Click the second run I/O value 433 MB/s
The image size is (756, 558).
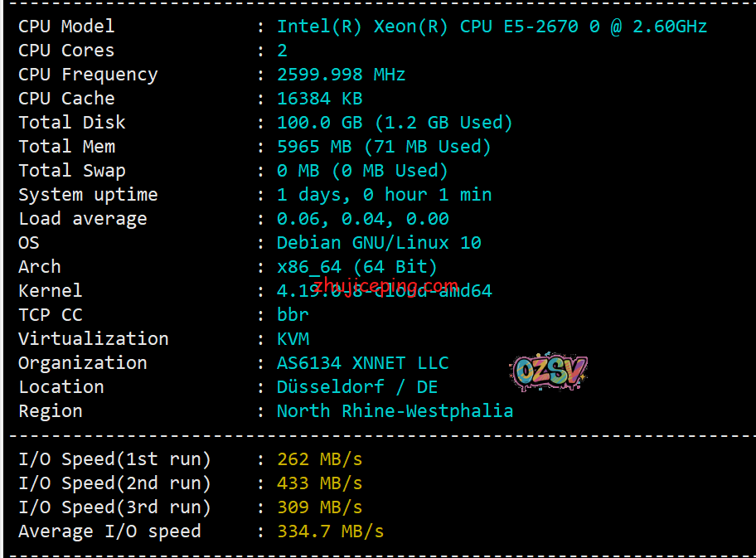(x=320, y=483)
